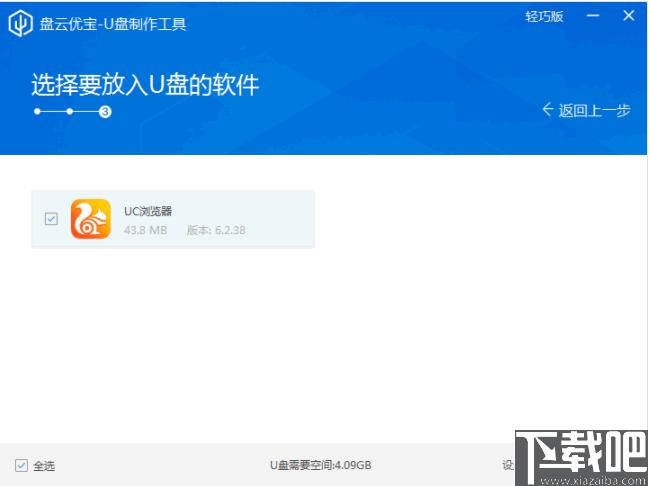The image size is (650, 486).
Task: Click the 选择要放入U盘的软件 heading
Action: 145,85
